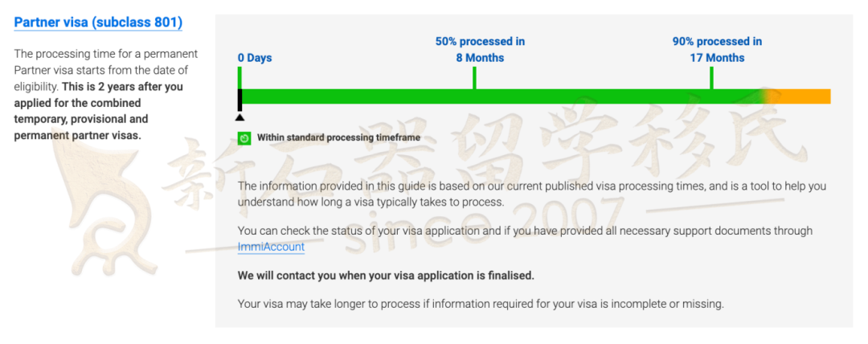Click the 0 Days marker label

coord(255,58)
